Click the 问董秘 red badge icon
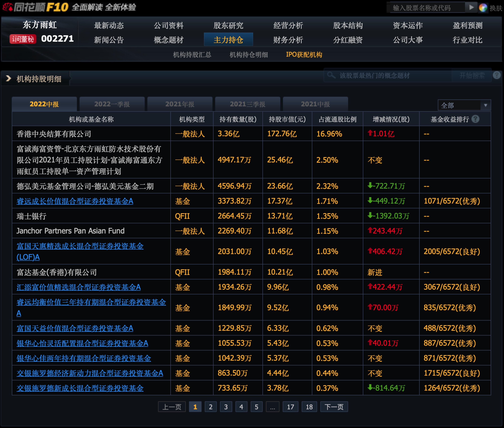504x428 pixels. click(23, 39)
